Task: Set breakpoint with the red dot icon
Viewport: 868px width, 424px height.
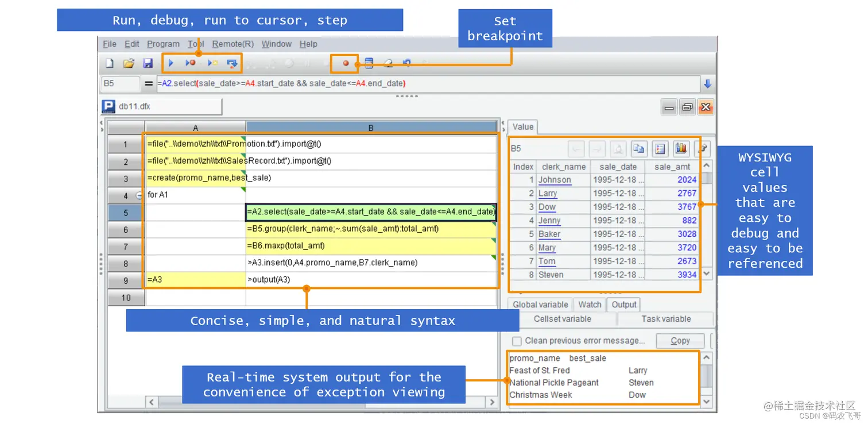Action: (x=346, y=64)
